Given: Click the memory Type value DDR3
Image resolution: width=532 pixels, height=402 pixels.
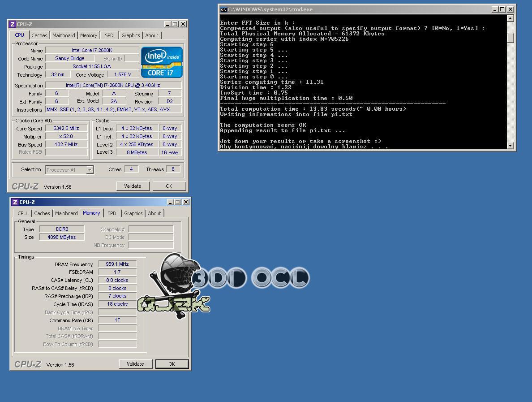Looking at the screenshot, I should coord(62,229).
